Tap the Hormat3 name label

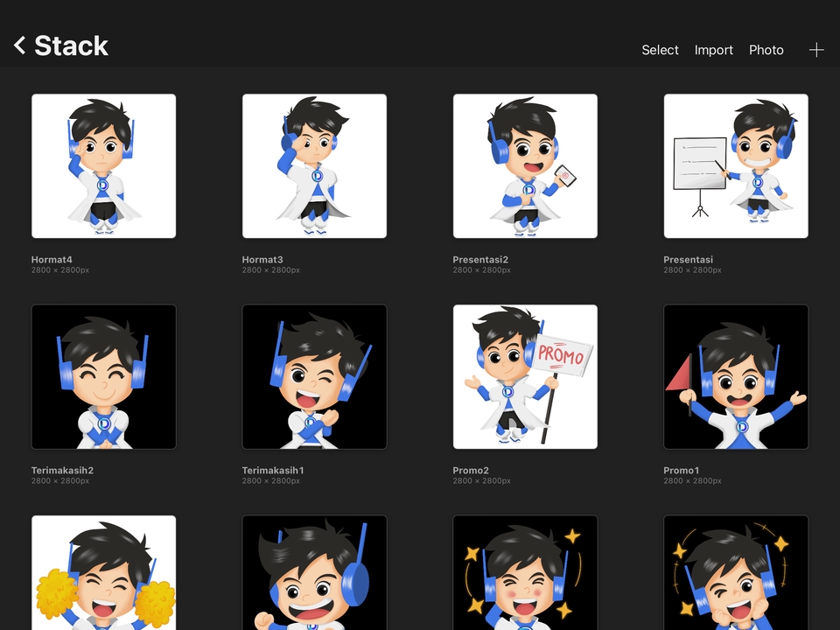(x=262, y=259)
